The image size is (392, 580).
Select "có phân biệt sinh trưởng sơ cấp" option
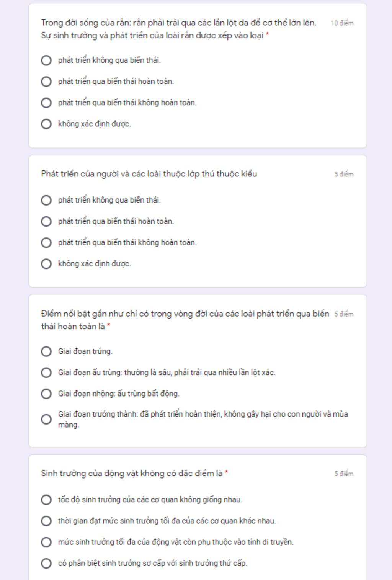click(46, 563)
